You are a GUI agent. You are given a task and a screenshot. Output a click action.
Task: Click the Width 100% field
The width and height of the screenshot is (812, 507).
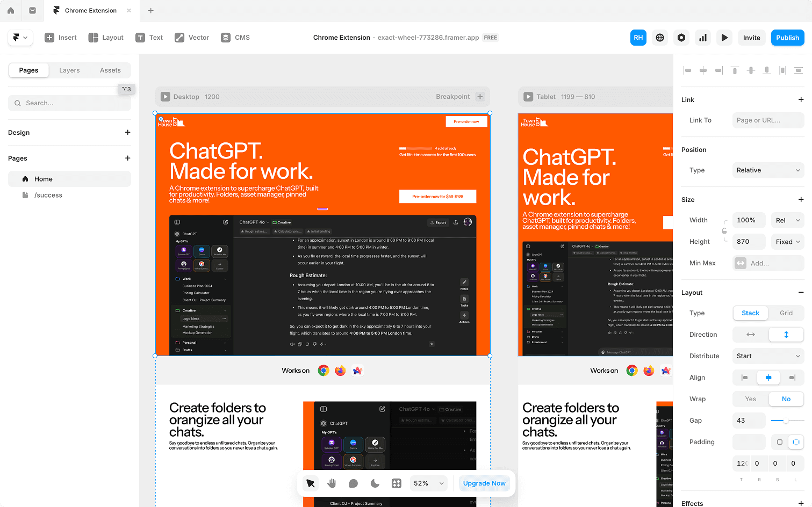749,220
